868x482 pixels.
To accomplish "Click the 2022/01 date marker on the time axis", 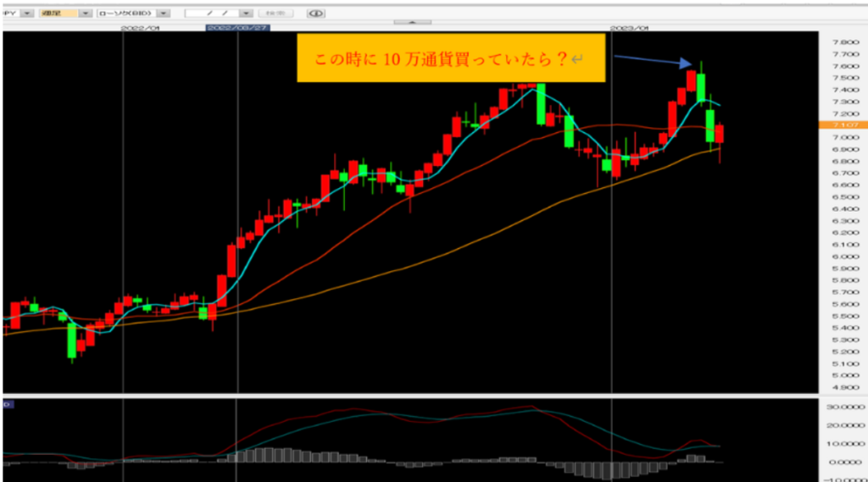I will point(140,28).
